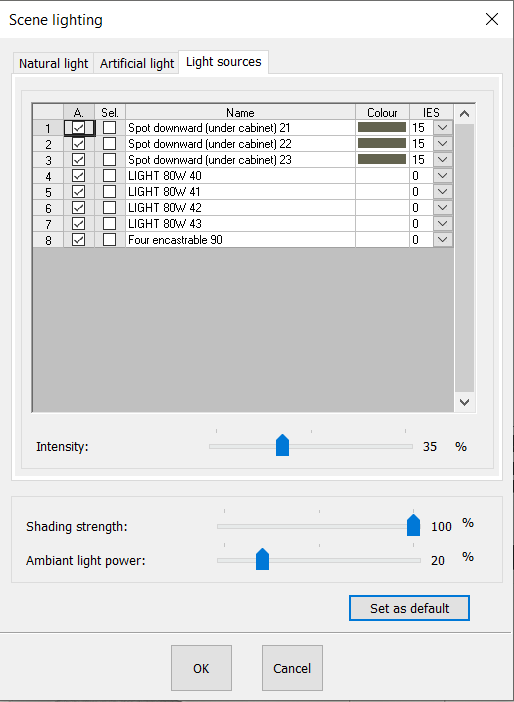The height and width of the screenshot is (702, 514).
Task: Uncheck active box for Spot downward 21
Action: [x=78, y=128]
